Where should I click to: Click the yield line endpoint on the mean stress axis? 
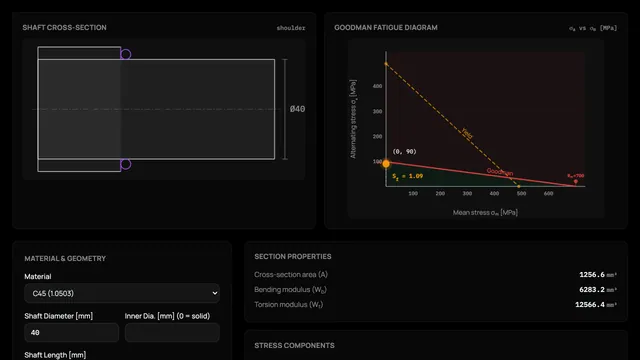tap(519, 187)
